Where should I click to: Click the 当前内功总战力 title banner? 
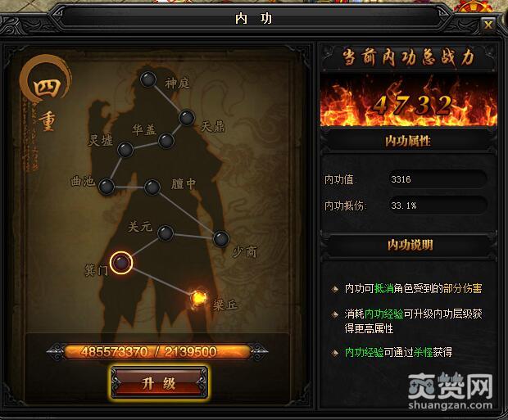point(408,57)
